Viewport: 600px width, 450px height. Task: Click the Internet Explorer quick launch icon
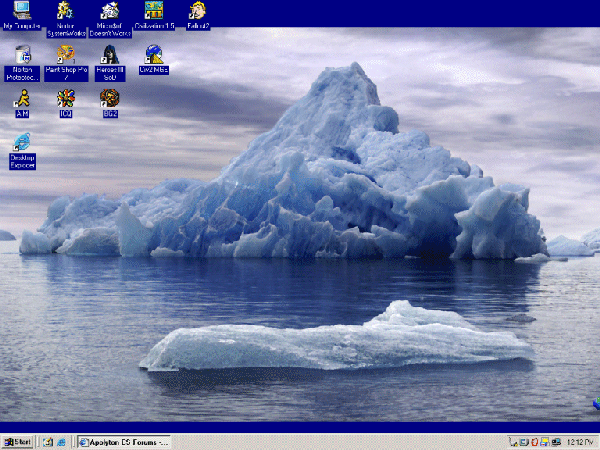[x=61, y=442]
